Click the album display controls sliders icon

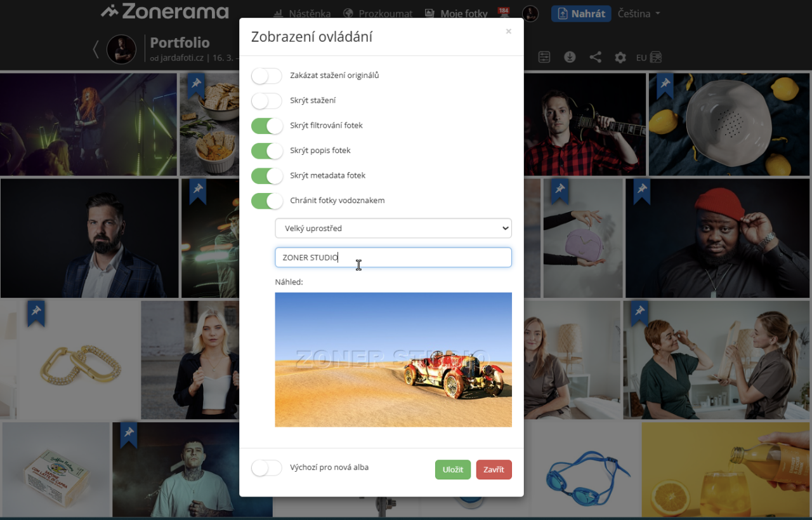click(x=544, y=57)
